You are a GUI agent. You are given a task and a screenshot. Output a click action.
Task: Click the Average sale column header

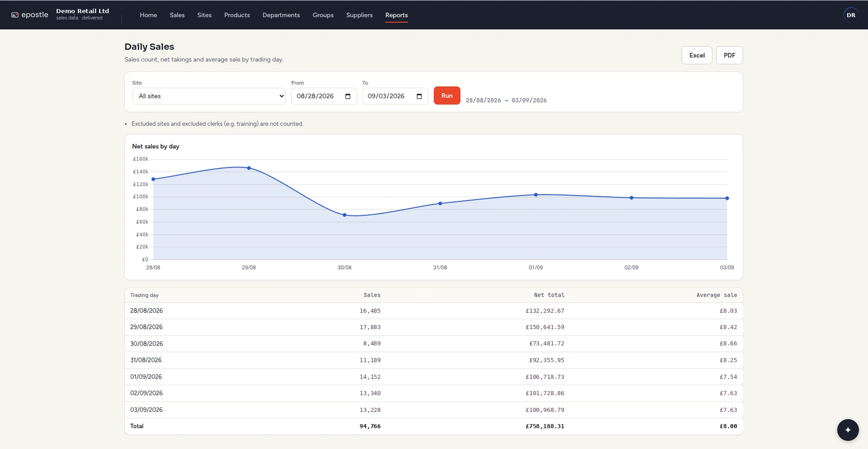click(717, 295)
